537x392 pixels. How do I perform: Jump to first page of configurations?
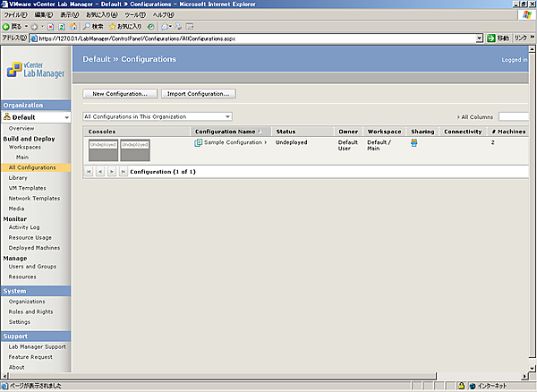point(89,170)
